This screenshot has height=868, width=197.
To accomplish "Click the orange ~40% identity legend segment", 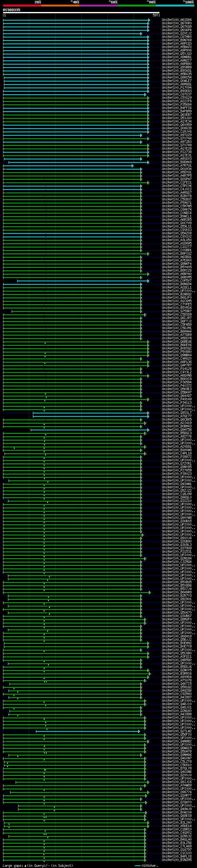I will (60, 6).
